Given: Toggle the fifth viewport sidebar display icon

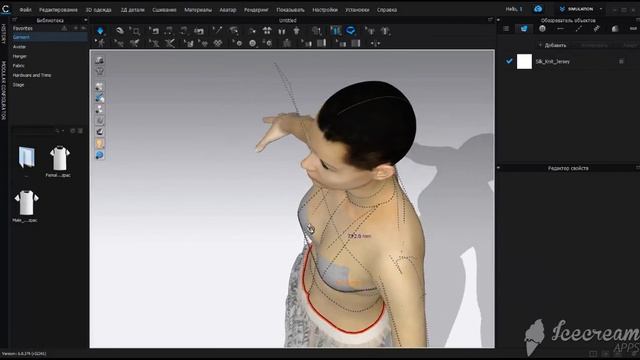Looking at the screenshot, I should pyautogui.click(x=100, y=109).
